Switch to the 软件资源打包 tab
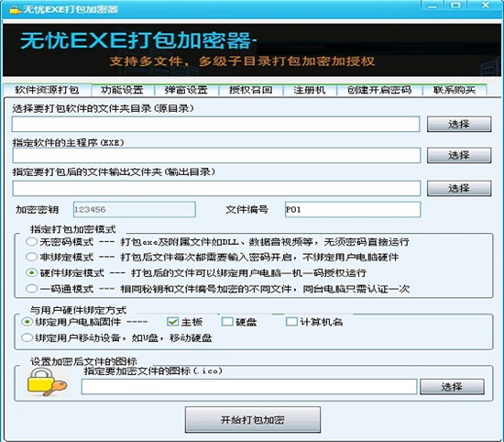The height and width of the screenshot is (442, 504). [x=47, y=90]
